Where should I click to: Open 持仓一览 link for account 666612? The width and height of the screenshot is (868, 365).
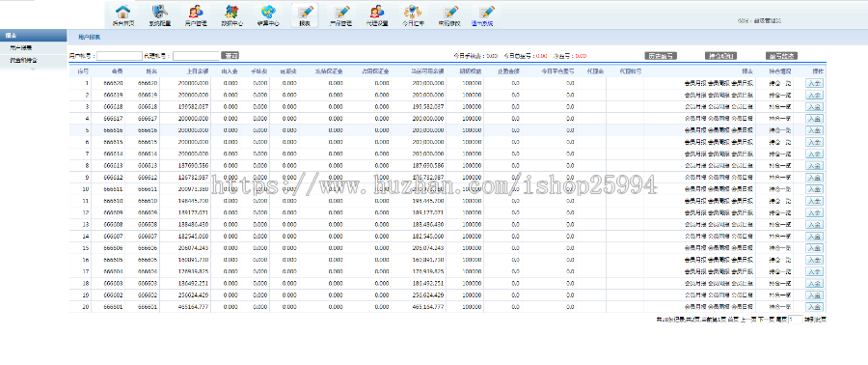click(780, 178)
